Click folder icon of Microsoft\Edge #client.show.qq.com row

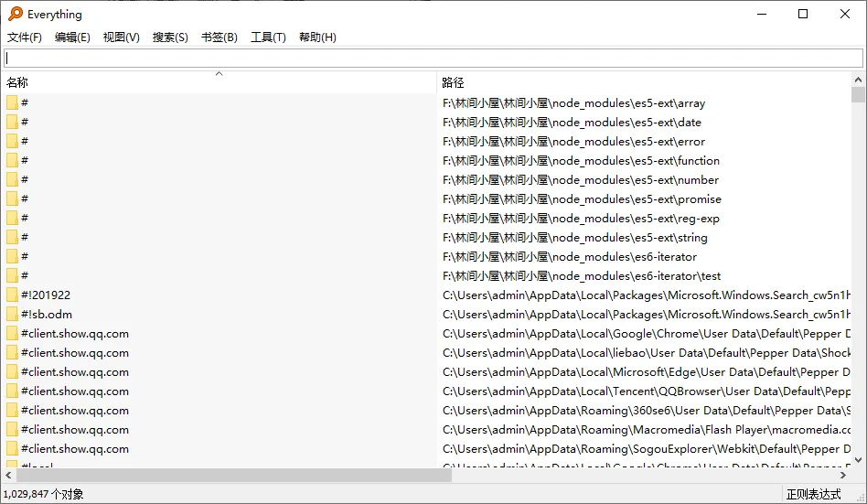tap(12, 371)
